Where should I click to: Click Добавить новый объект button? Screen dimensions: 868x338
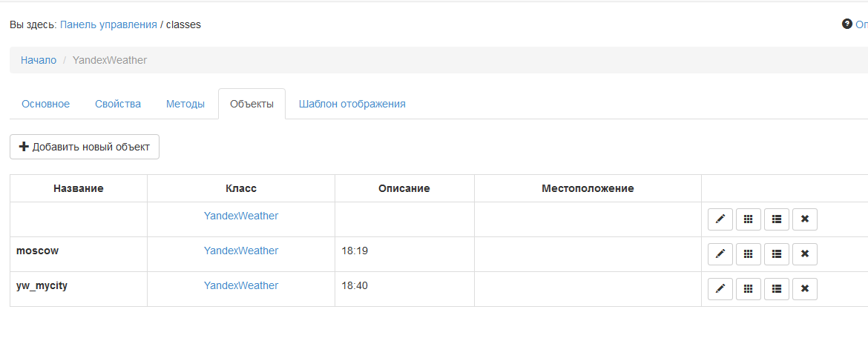pyautogui.click(x=85, y=147)
